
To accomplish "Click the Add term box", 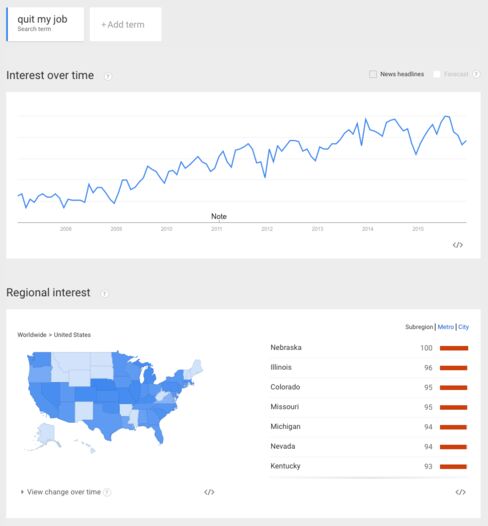I will click(126, 24).
